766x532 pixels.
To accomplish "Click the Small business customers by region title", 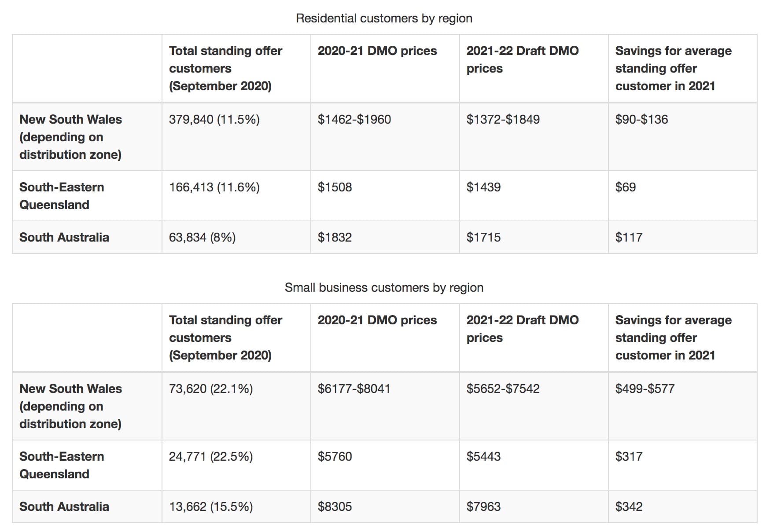I will tap(383, 287).
